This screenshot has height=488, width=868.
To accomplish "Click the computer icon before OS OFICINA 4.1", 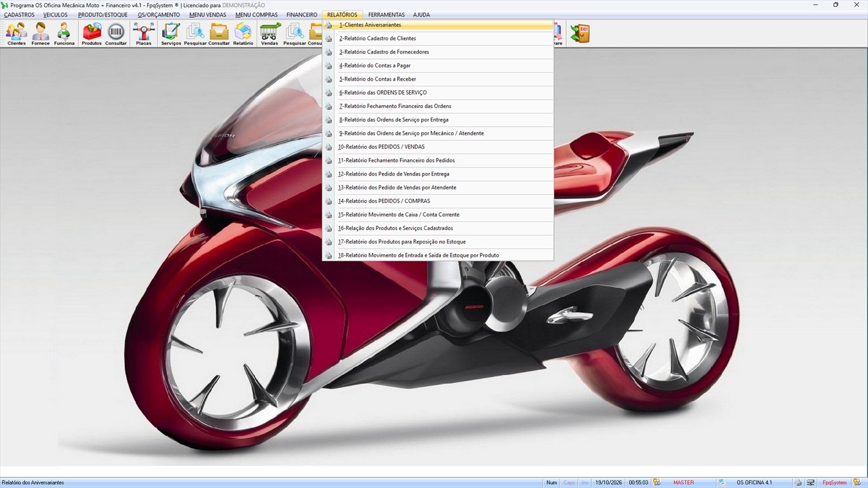I will point(722,482).
